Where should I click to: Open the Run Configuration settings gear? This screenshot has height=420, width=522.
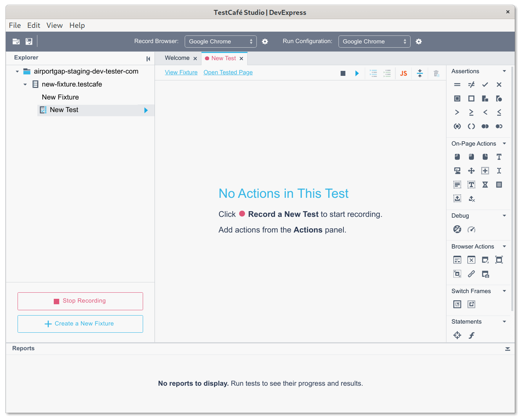[419, 42]
